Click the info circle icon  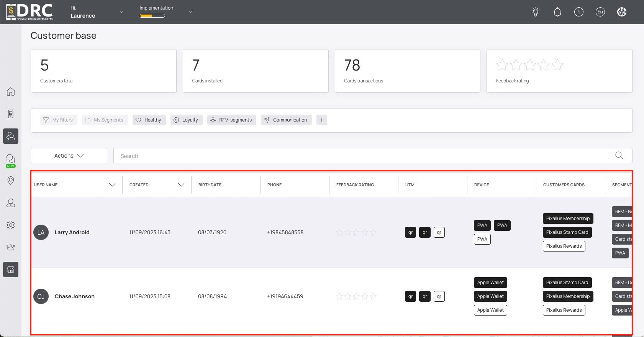pyautogui.click(x=578, y=12)
